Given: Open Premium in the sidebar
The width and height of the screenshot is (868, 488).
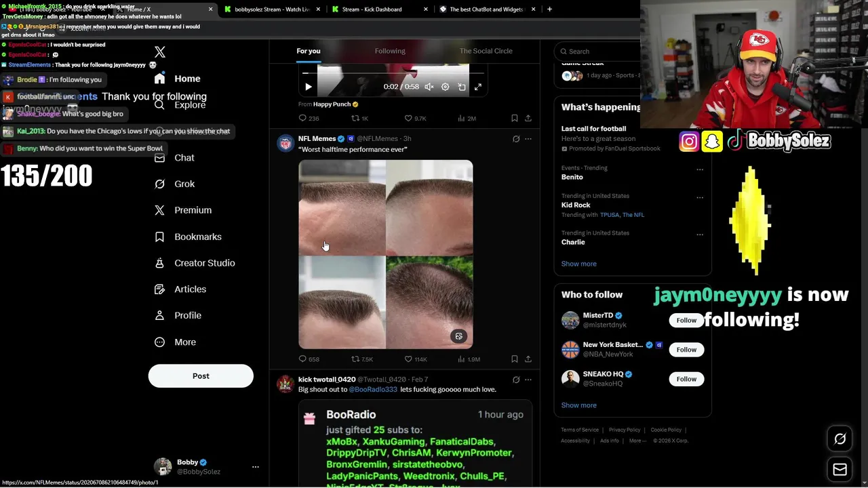Looking at the screenshot, I should (x=183, y=210).
